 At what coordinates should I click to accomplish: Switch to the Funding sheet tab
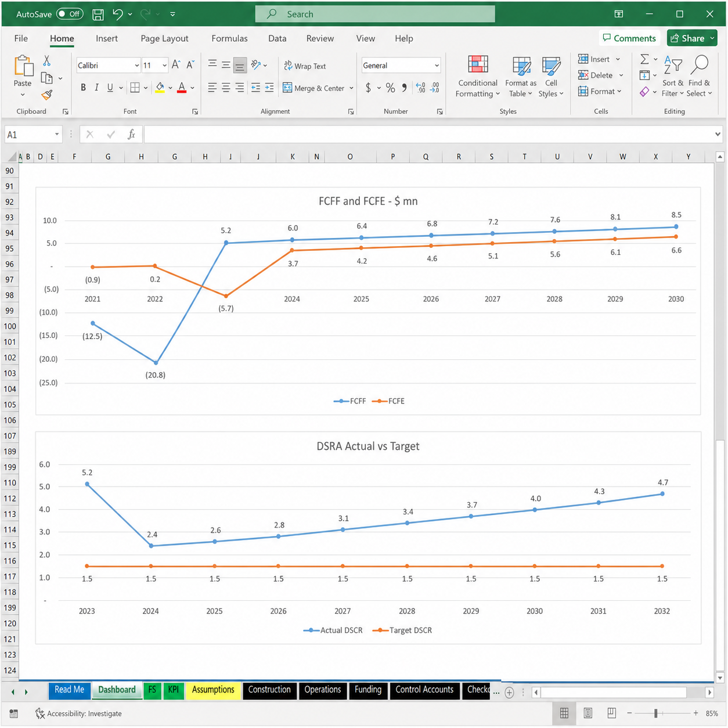pos(368,690)
